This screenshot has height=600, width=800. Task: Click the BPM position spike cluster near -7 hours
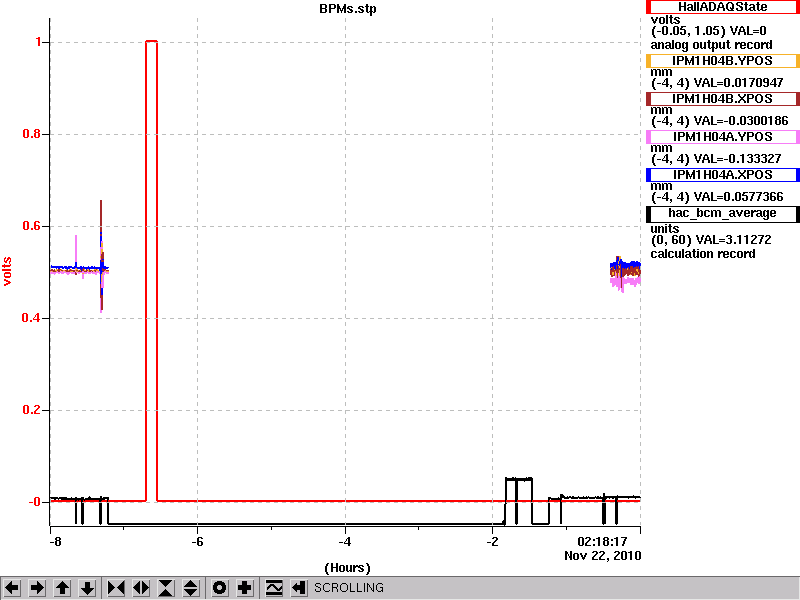click(x=102, y=256)
